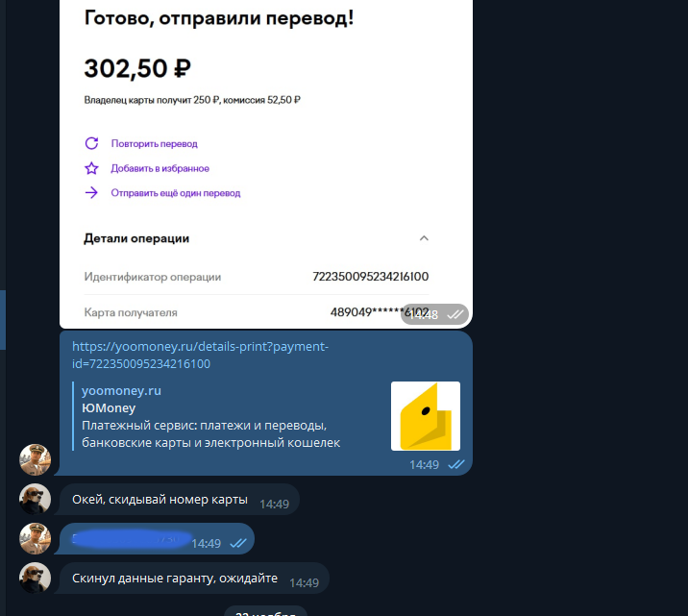
Task: Click Добавить в избранное link
Action: [x=160, y=168]
